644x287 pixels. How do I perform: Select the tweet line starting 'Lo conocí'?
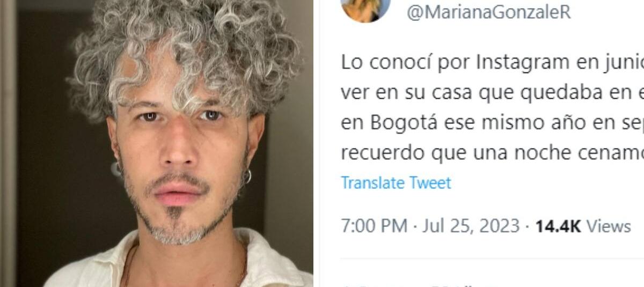[492, 63]
